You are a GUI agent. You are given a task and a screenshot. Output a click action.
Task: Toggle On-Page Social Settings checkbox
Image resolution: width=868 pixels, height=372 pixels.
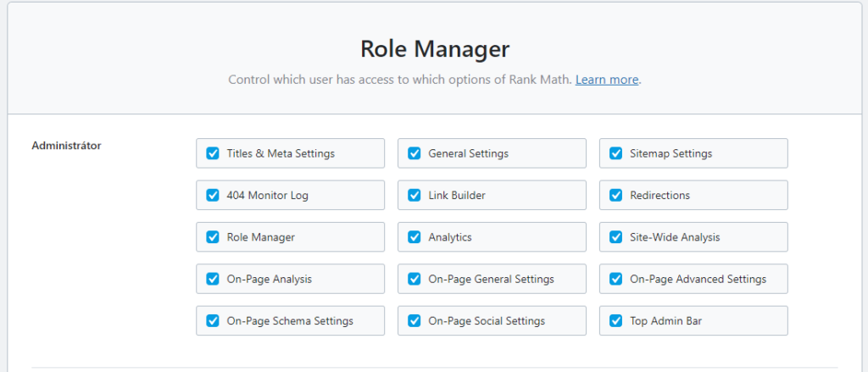coord(415,321)
